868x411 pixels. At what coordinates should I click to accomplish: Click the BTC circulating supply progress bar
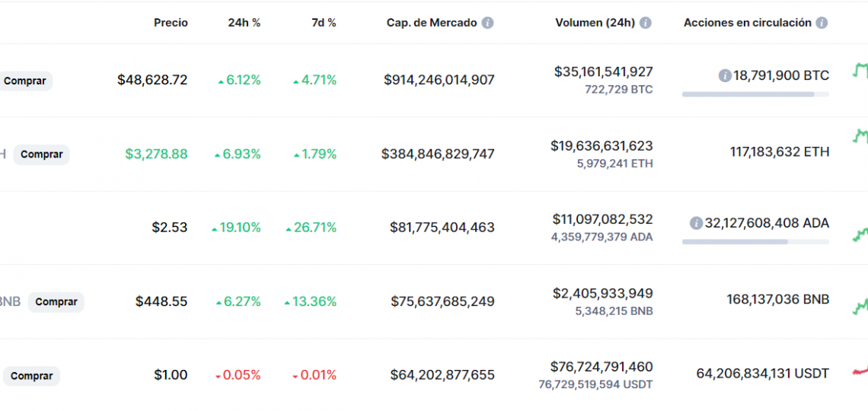[755, 94]
